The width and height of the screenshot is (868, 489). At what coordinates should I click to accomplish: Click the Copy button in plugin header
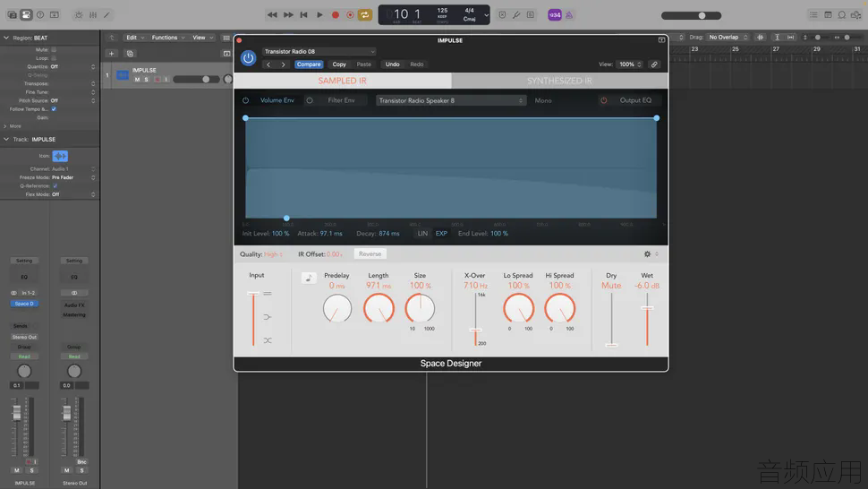[x=339, y=64]
